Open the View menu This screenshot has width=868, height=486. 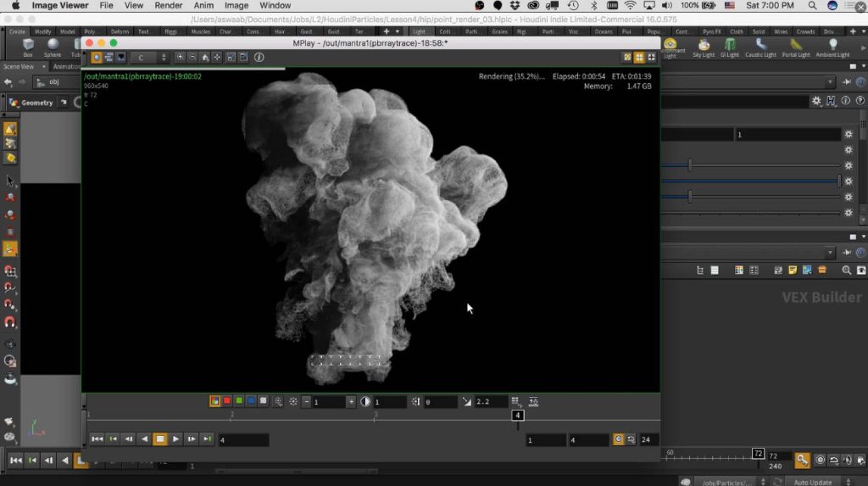[133, 6]
